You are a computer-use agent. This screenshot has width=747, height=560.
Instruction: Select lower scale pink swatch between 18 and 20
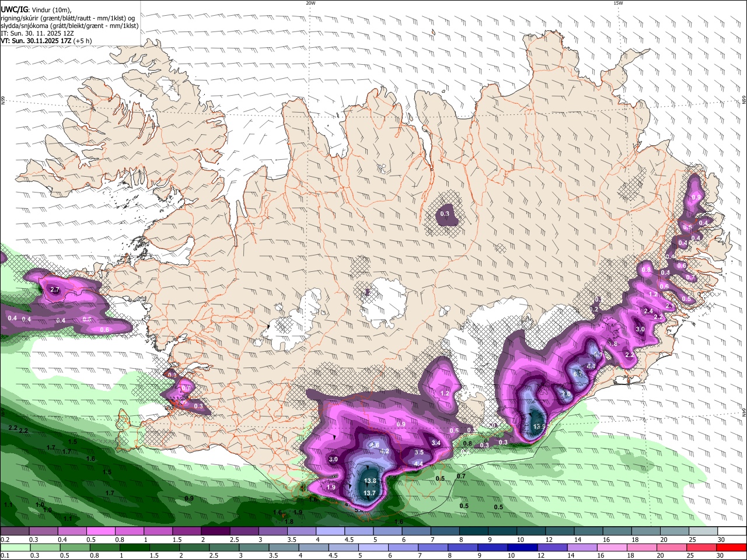[641, 547]
